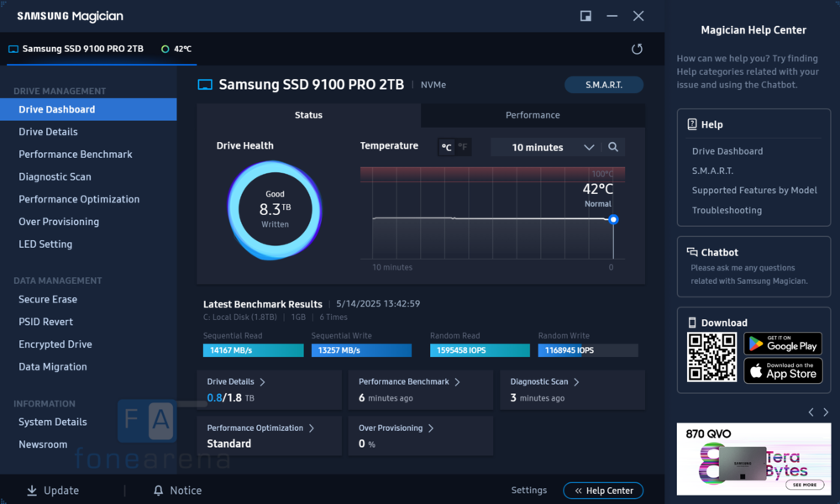
Task: Switch temperature unit to Celsius
Action: [446, 147]
